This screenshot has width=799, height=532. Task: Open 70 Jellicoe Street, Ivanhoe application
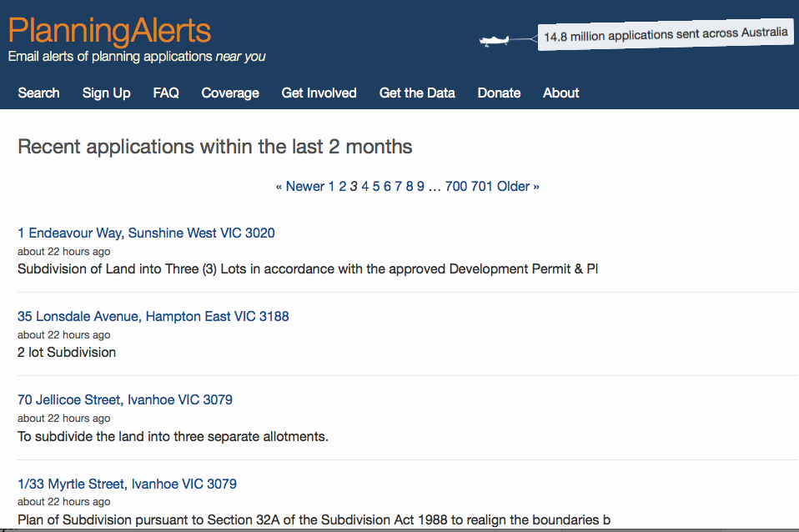point(125,400)
